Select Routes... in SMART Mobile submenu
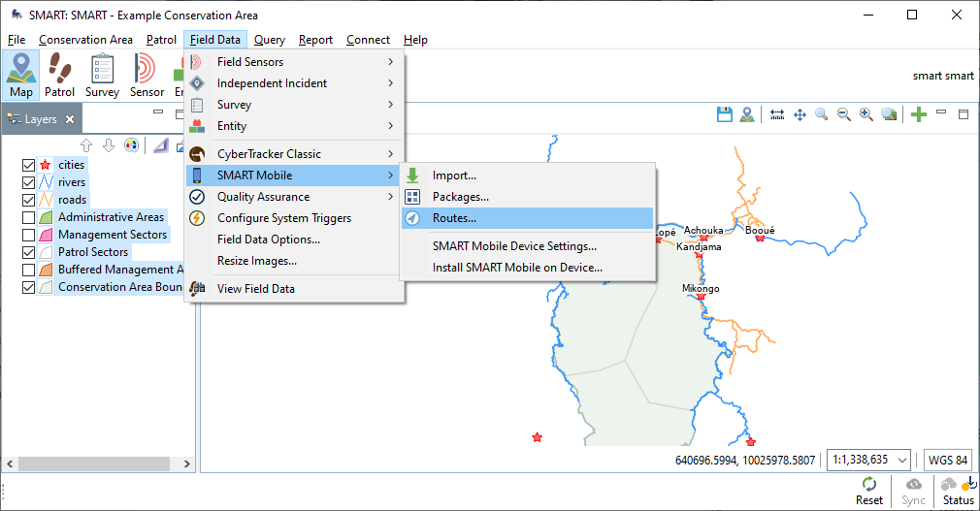The width and height of the screenshot is (980, 511). pos(454,218)
